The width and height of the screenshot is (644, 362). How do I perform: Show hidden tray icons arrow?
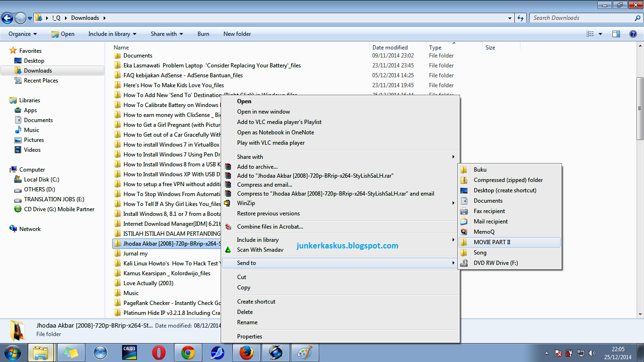(546, 353)
